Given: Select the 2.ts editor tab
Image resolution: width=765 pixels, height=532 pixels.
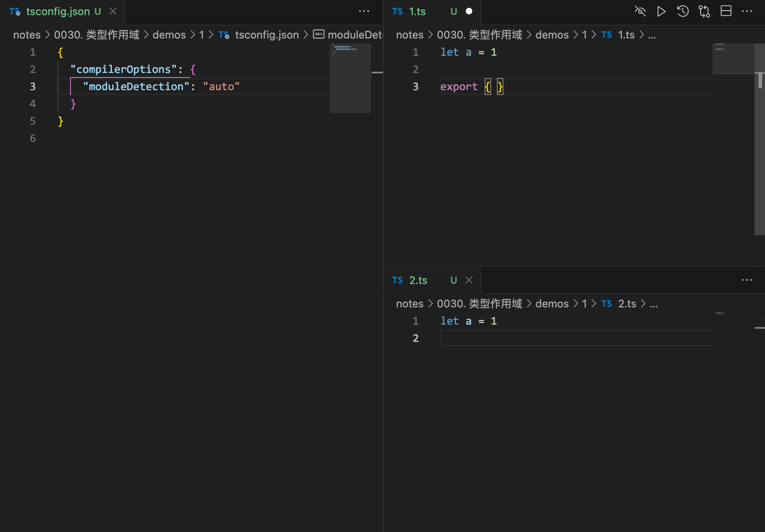Looking at the screenshot, I should (418, 280).
